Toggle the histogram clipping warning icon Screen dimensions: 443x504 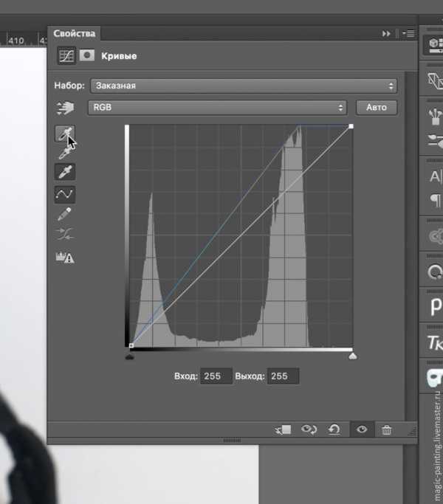click(65, 258)
